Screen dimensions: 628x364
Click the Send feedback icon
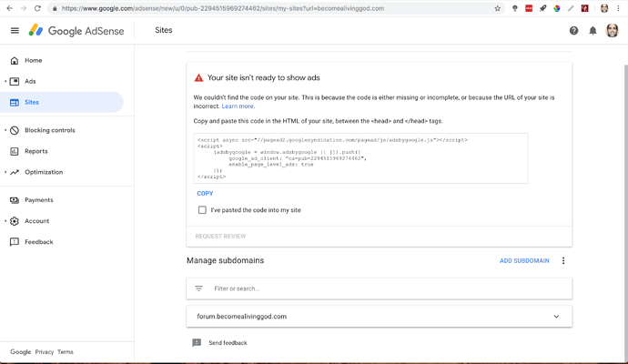(197, 343)
